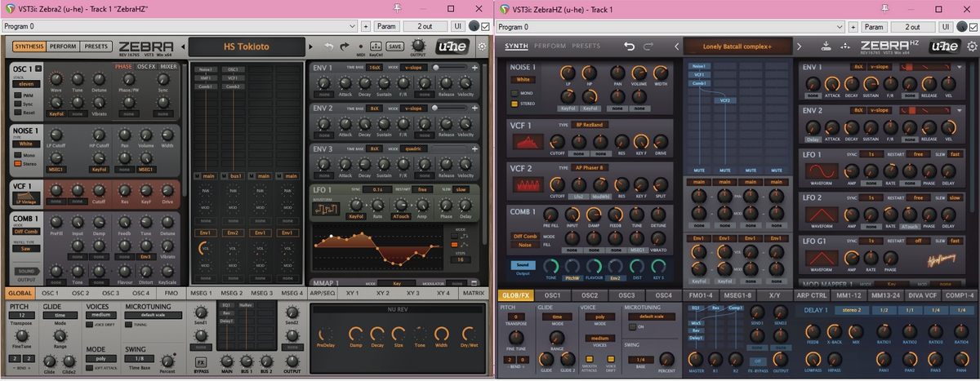Click plus icon on ENV 3 row
This screenshot has height=381, width=980.
474,148
